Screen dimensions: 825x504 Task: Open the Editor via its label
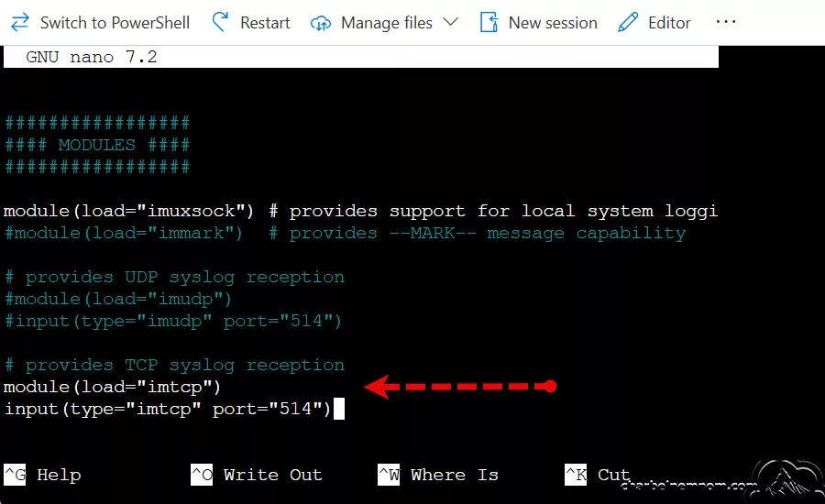coord(669,23)
